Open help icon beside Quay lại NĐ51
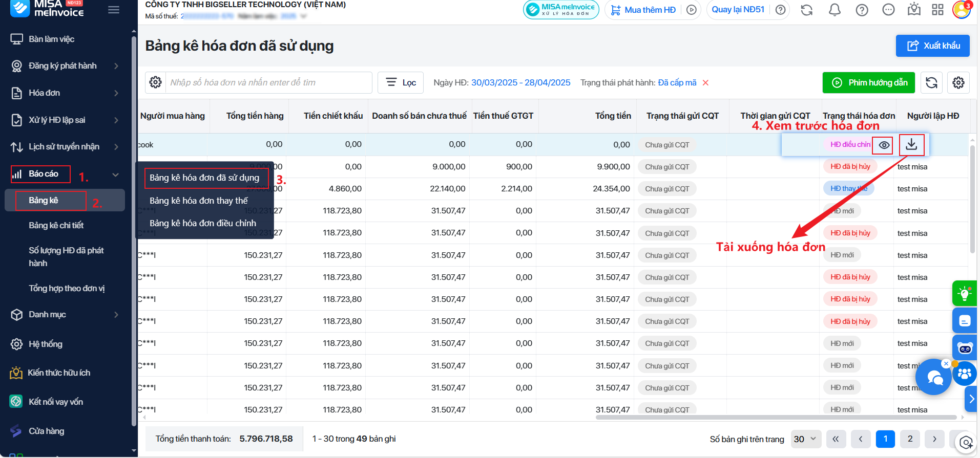This screenshot has width=980, height=458. (x=780, y=10)
